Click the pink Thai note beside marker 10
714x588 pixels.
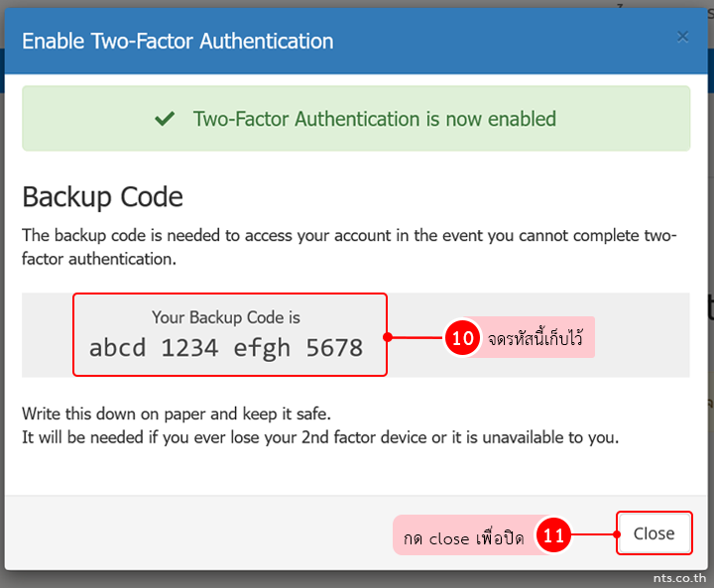(x=535, y=337)
